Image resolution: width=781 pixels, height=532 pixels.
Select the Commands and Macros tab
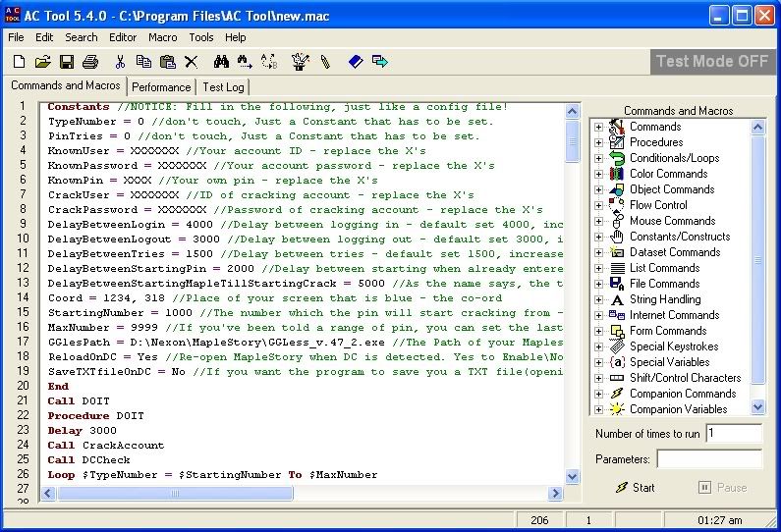pos(65,85)
